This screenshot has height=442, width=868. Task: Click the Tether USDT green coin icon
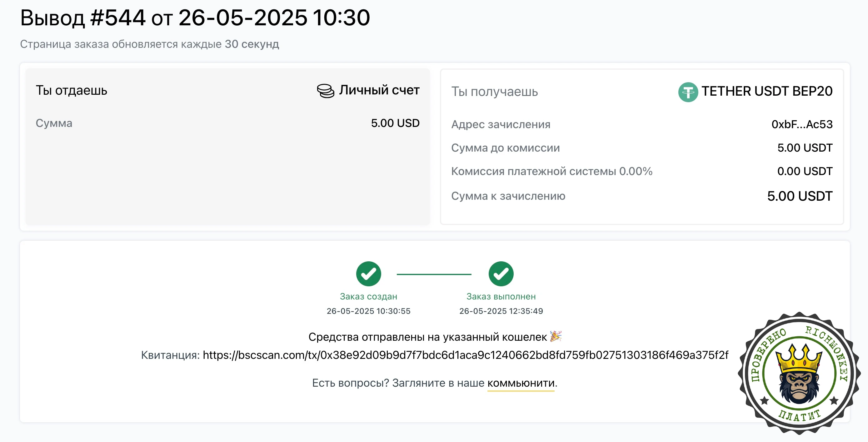(688, 92)
